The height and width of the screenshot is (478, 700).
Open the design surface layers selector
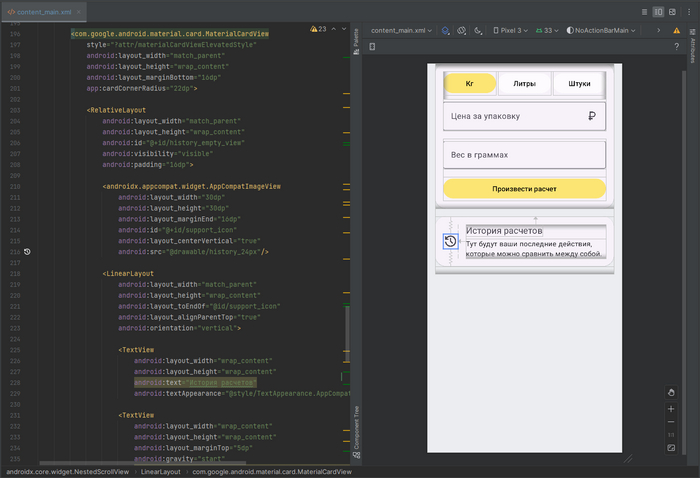coord(446,31)
